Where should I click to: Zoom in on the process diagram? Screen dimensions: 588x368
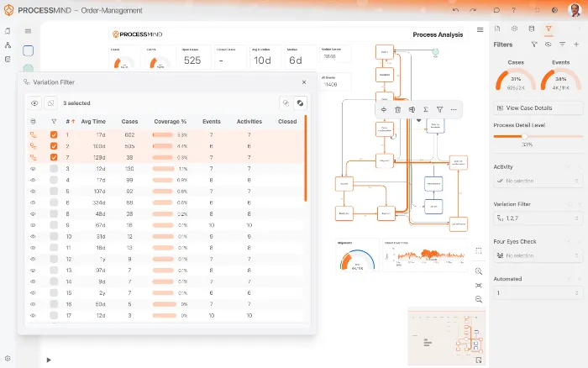[x=478, y=271]
